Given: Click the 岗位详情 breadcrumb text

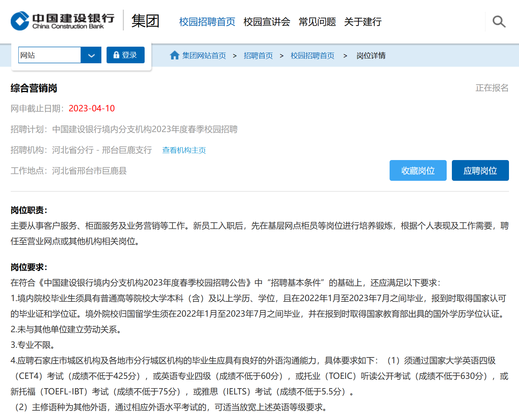Looking at the screenshot, I should [371, 56].
